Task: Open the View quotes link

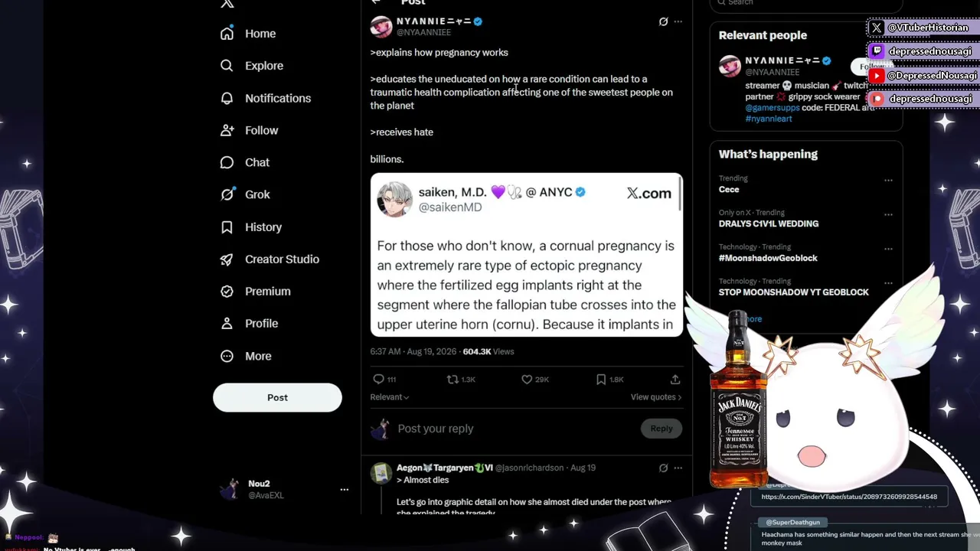Action: [x=655, y=397]
